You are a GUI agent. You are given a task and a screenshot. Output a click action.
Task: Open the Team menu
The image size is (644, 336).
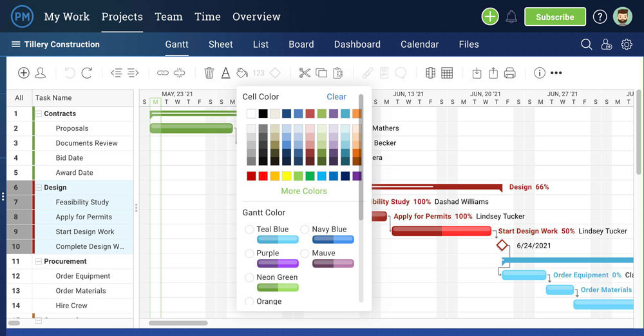coord(168,17)
